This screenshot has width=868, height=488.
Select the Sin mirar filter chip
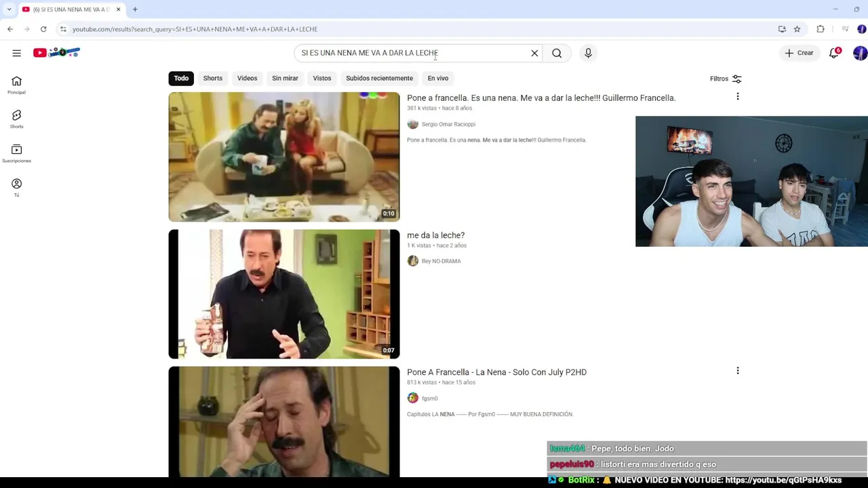(285, 78)
